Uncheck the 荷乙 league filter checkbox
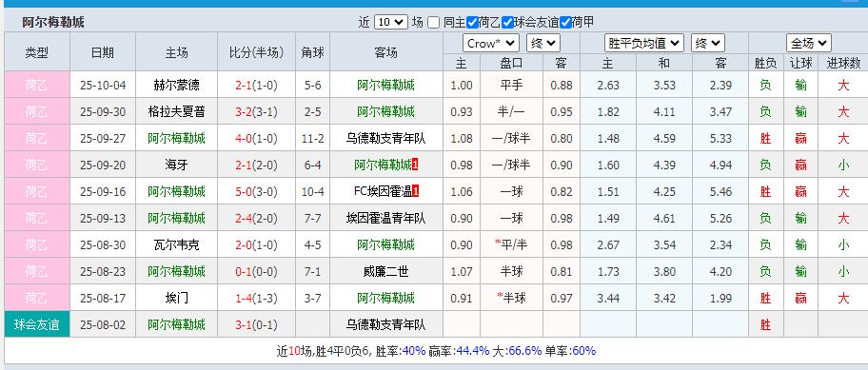 (472, 23)
